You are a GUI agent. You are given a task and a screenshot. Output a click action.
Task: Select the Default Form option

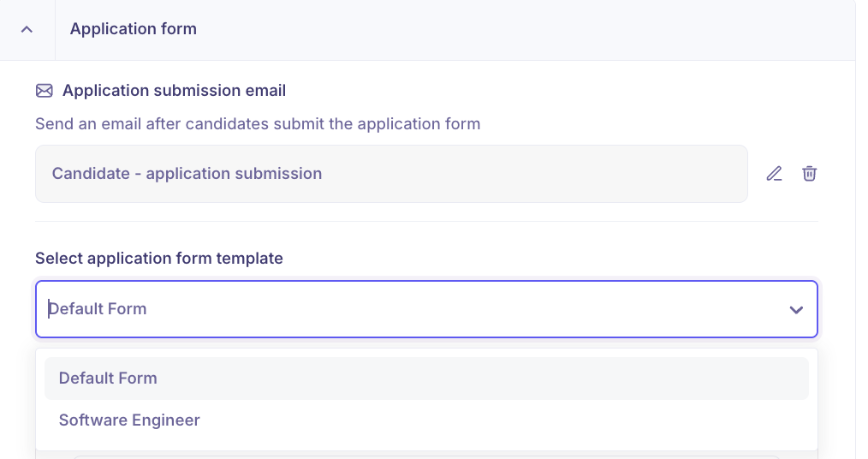coord(108,379)
